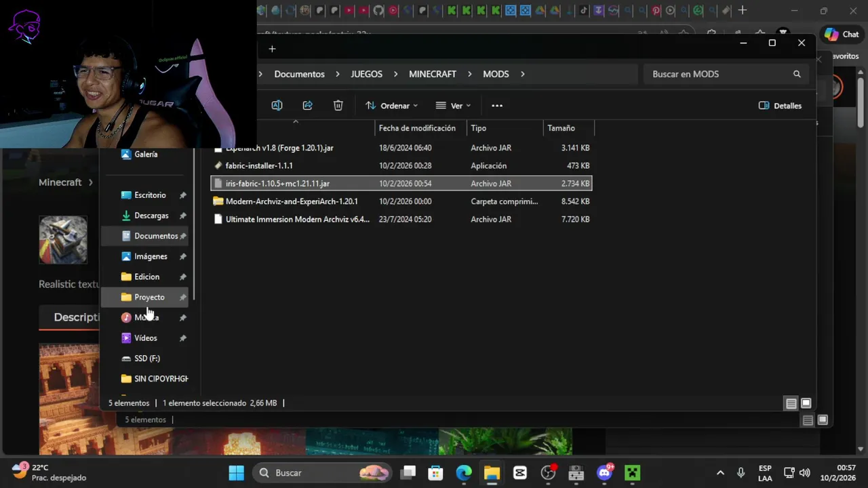
Task: Click the Carpeta comprimi... type cell
Action: (x=504, y=201)
